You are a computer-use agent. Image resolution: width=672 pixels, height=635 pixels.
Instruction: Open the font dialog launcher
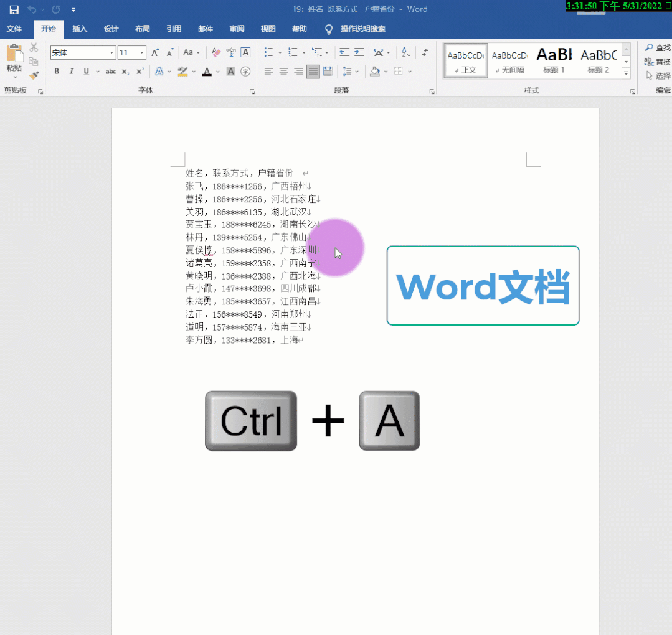pyautogui.click(x=252, y=92)
